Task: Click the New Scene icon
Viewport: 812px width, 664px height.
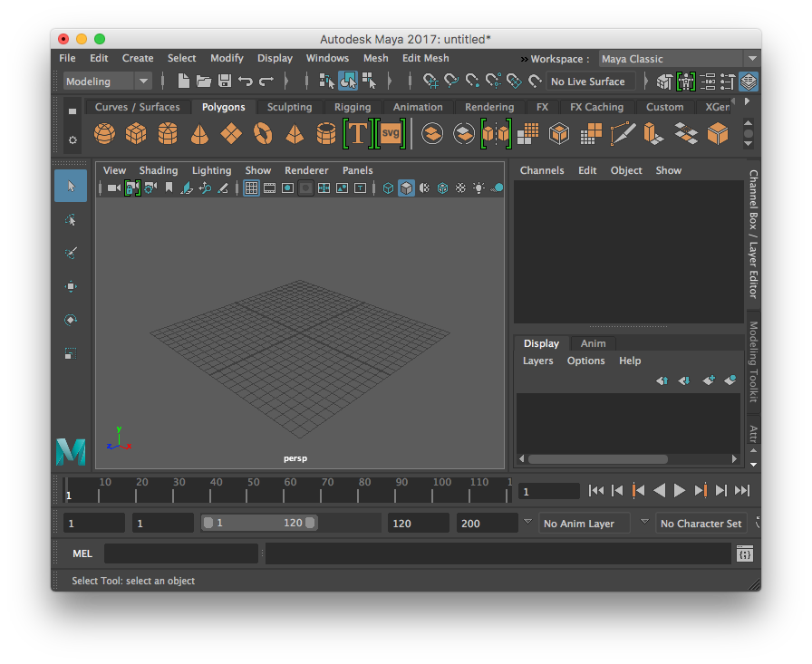Action: tap(183, 81)
